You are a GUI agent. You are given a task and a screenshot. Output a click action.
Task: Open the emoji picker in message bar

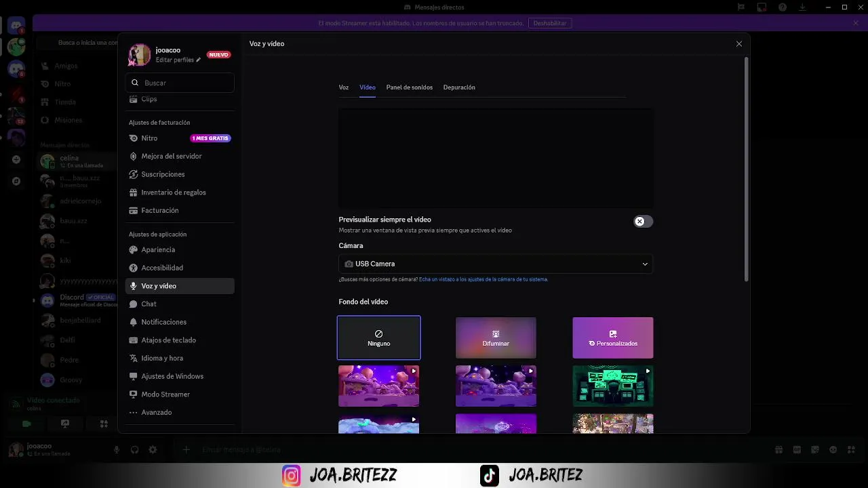click(833, 449)
